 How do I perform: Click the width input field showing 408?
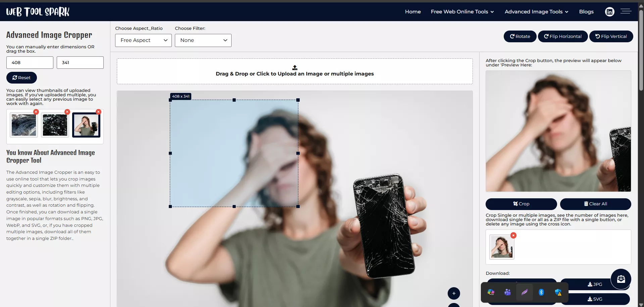coord(30,62)
